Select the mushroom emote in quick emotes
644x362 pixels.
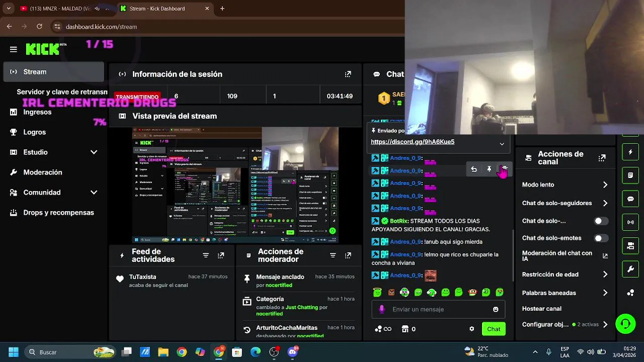[x=472, y=292]
